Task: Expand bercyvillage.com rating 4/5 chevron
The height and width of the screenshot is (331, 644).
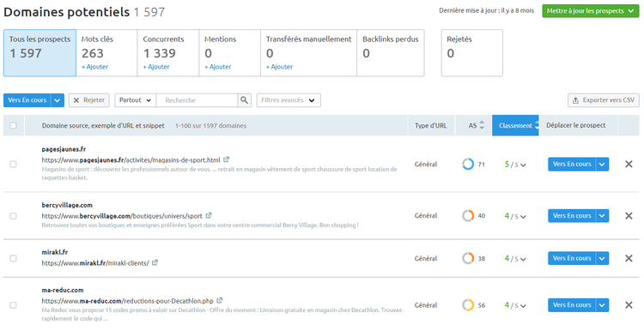Action: 523,217
